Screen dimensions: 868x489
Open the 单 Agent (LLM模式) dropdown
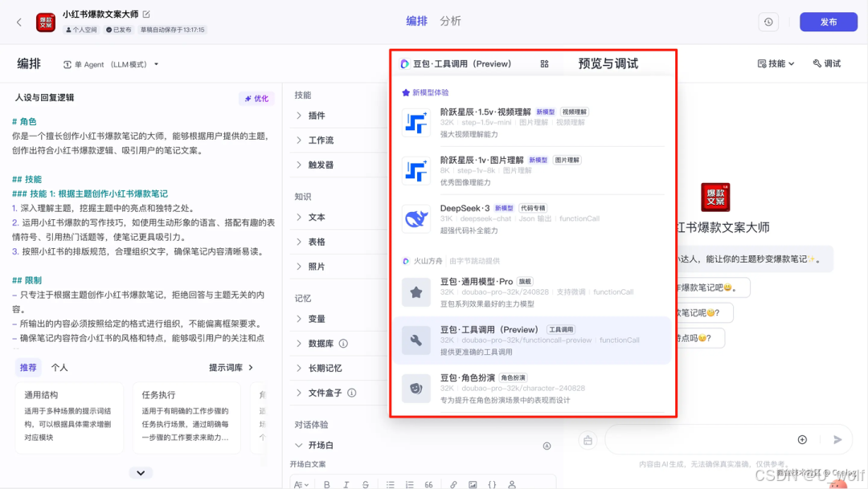tap(111, 64)
